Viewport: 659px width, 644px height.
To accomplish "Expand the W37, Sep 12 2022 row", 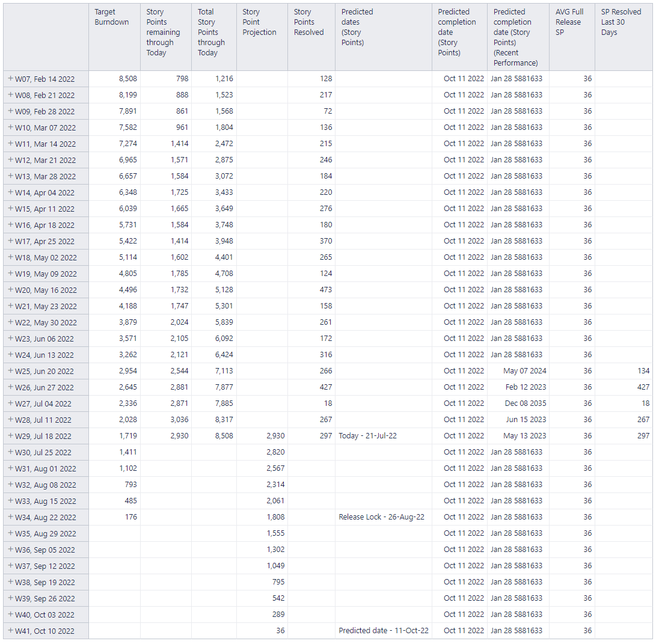I will tap(10, 566).
